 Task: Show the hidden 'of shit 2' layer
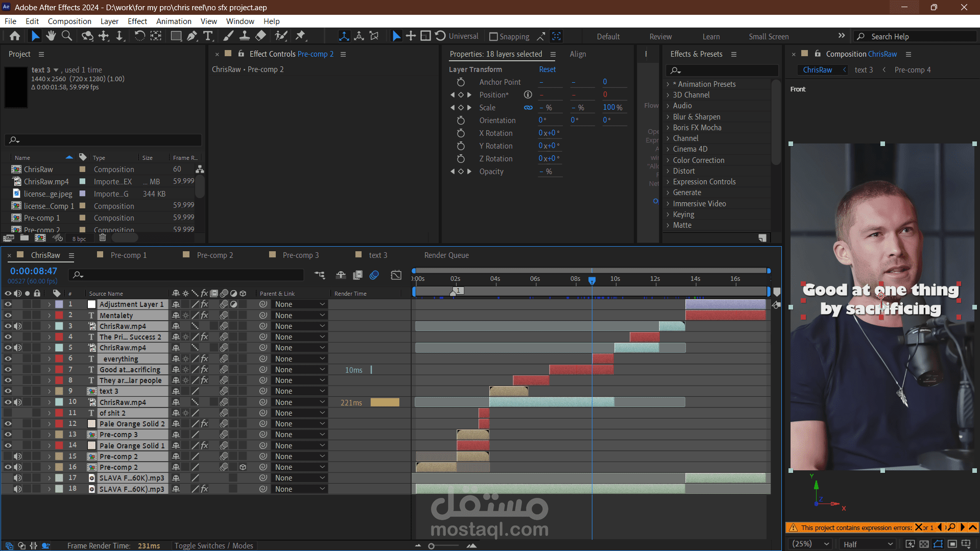[8, 413]
